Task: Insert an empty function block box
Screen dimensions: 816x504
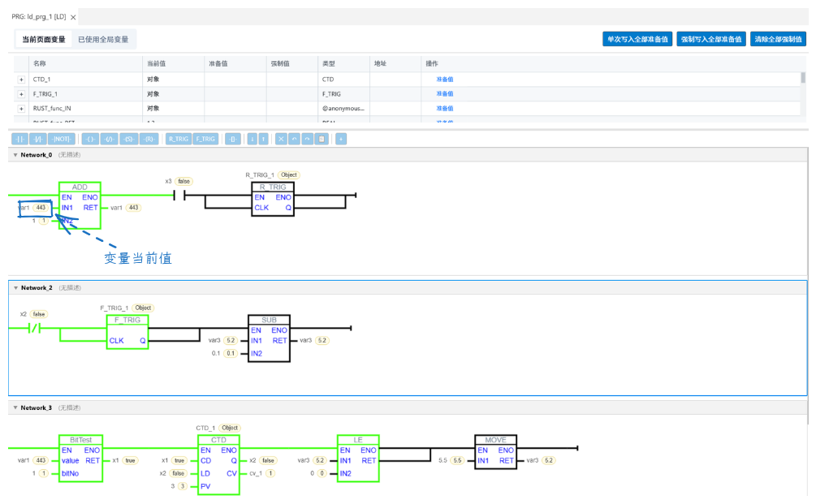Action: coord(233,139)
